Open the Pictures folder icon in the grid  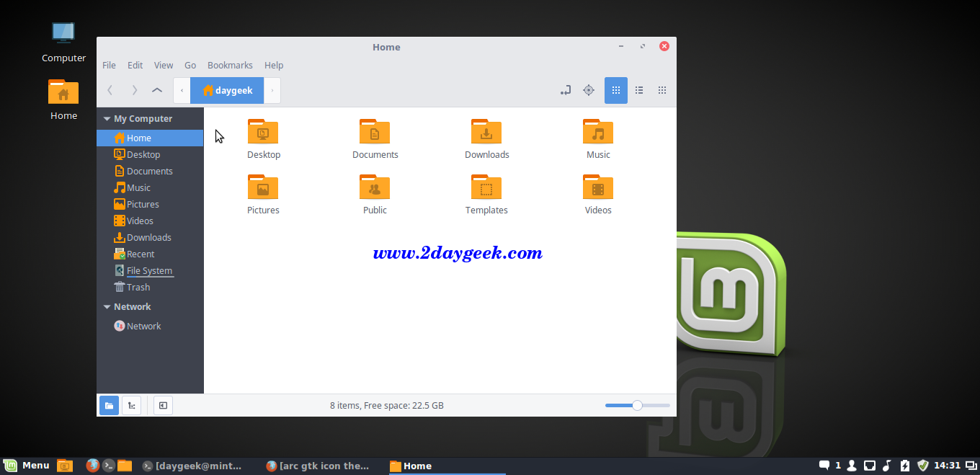(263, 187)
